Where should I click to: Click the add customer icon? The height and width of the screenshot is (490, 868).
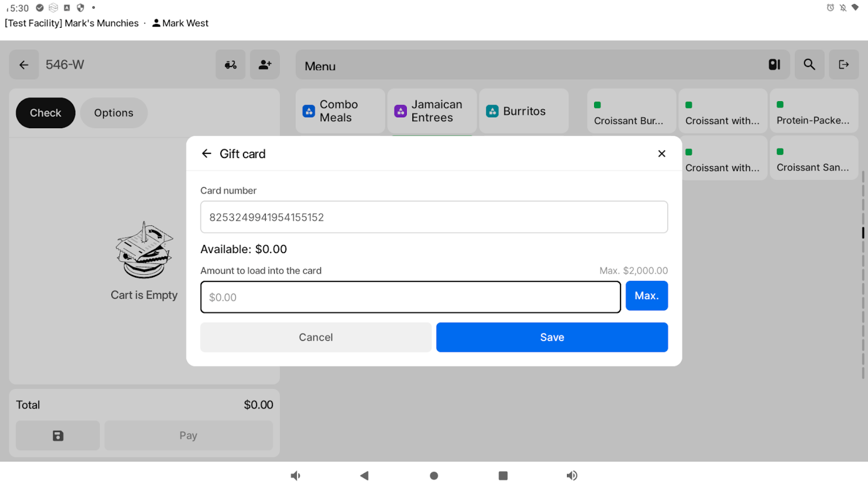coord(265,64)
